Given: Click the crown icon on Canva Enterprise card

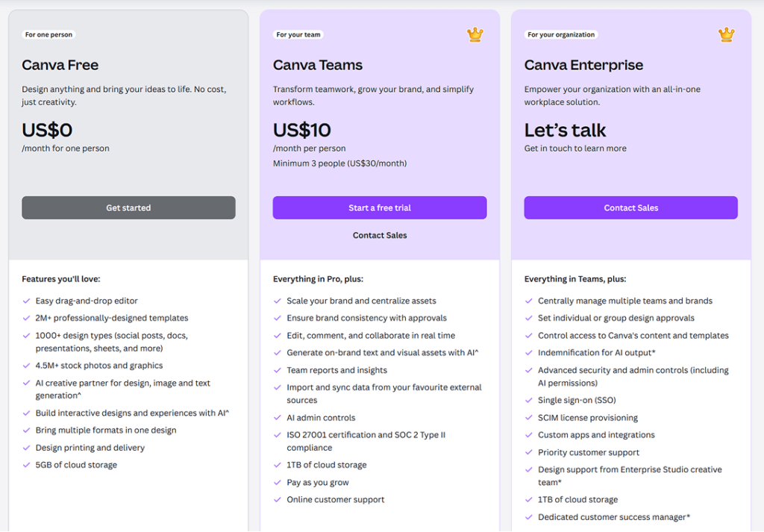Looking at the screenshot, I should click(x=726, y=34).
